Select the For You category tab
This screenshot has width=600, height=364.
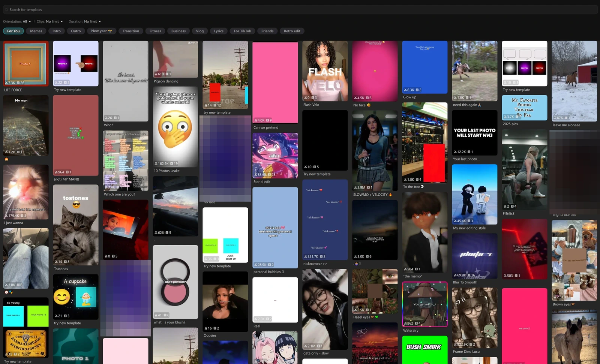pyautogui.click(x=13, y=31)
